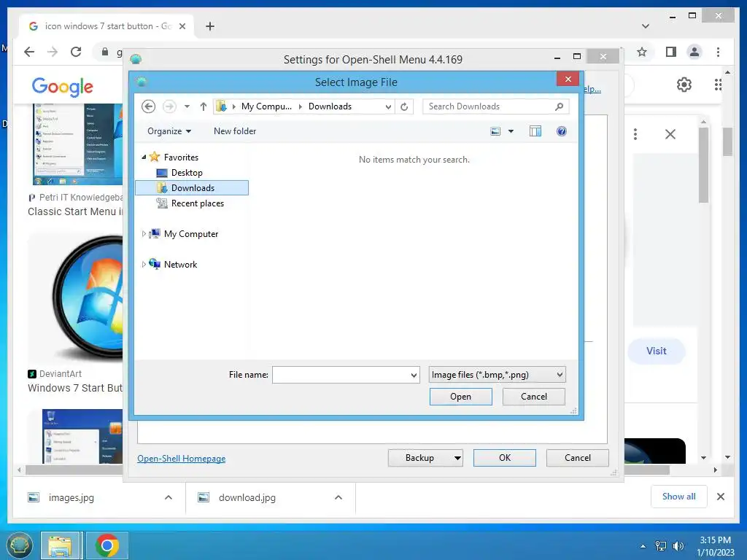This screenshot has width=747, height=560.
Task: Open File Explorer from taskbar
Action: [60, 545]
